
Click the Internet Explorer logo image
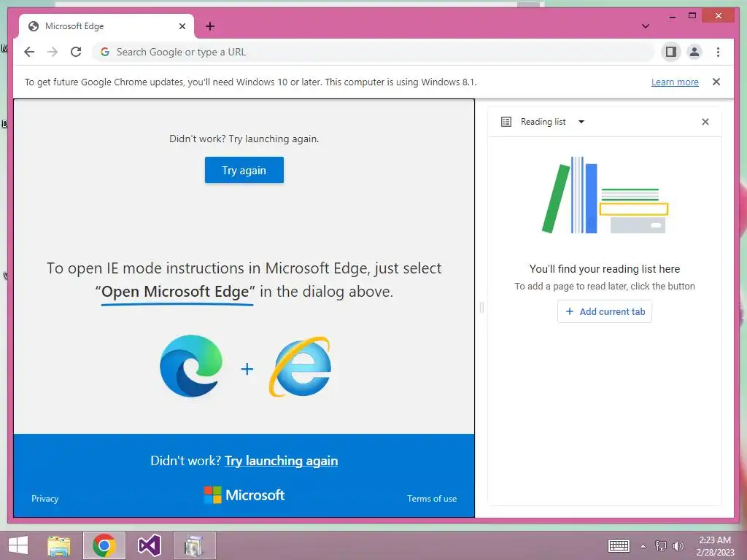[x=301, y=367]
